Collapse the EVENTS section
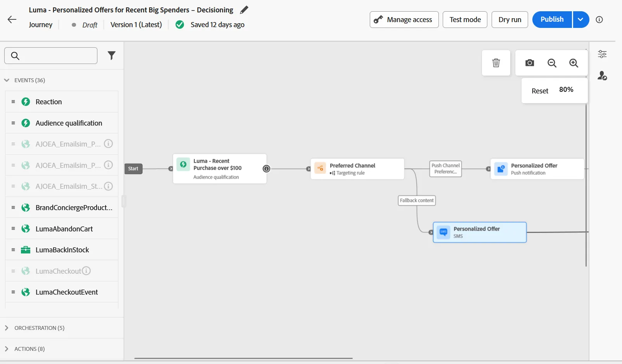The height and width of the screenshot is (364, 622). (7, 80)
